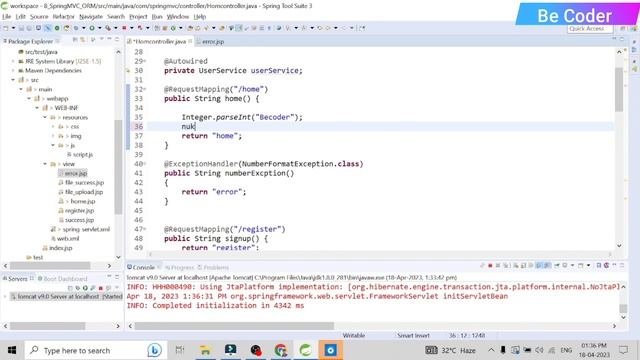Click the New file toolbar icon
The image size is (640, 360).
[5, 28]
